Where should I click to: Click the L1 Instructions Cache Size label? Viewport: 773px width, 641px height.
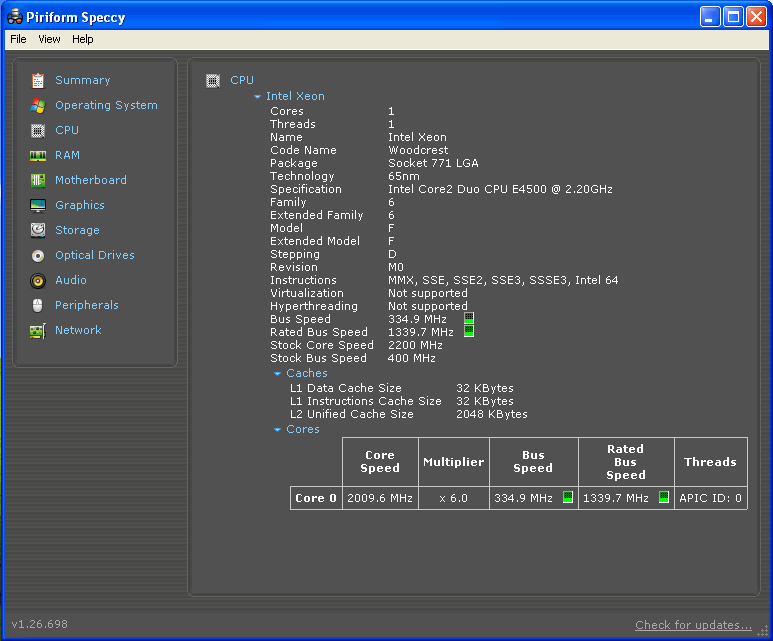[x=366, y=401]
